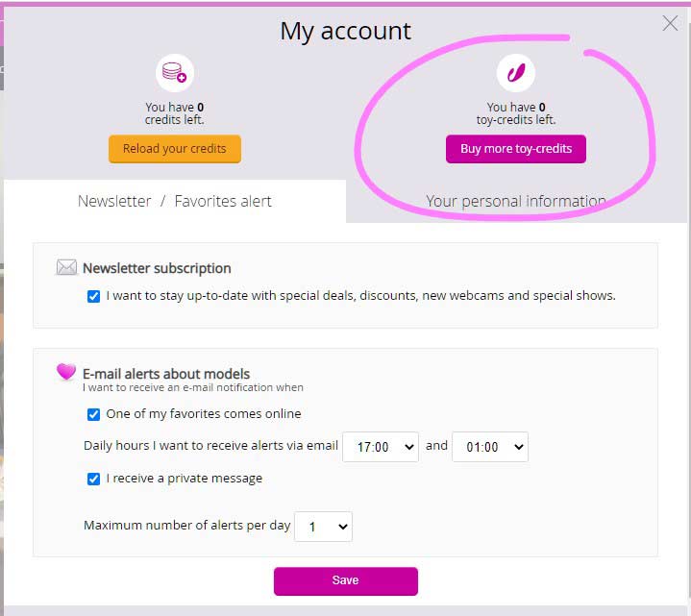Click 'You have 0 credits left' text
Viewport: 691px width, 616px height.
pyautogui.click(x=175, y=113)
